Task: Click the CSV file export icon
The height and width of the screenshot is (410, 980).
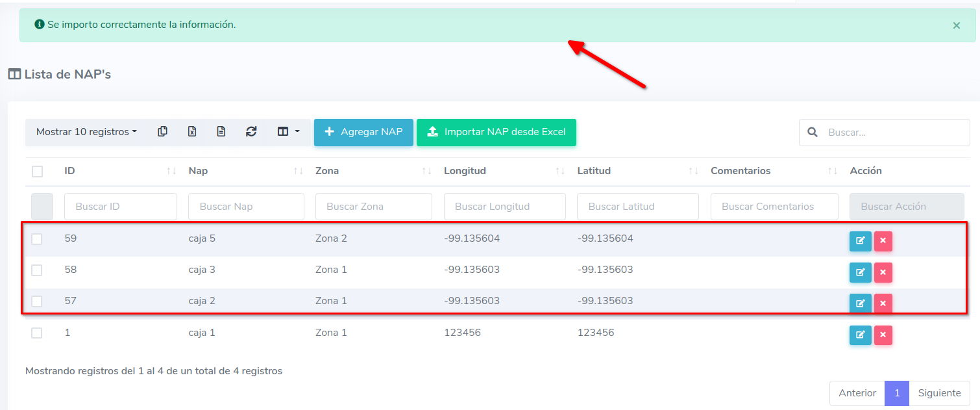Action: [x=221, y=132]
